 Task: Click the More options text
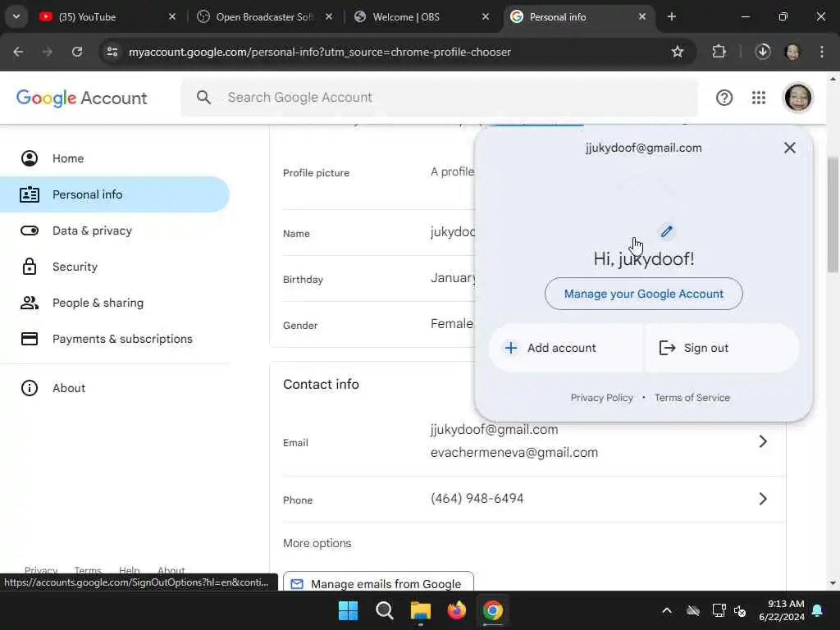tap(317, 543)
